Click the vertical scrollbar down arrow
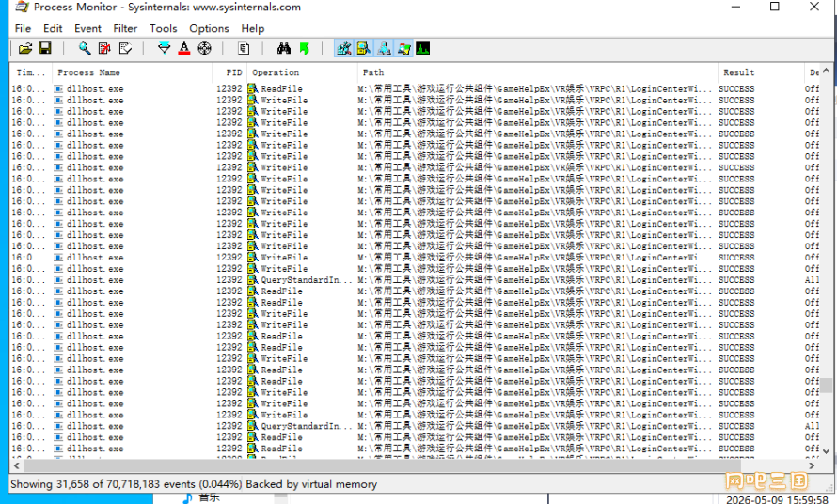This screenshot has width=837, height=504. point(827,451)
